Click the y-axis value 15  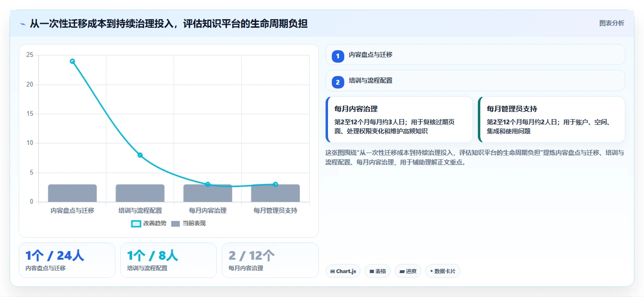click(30, 114)
